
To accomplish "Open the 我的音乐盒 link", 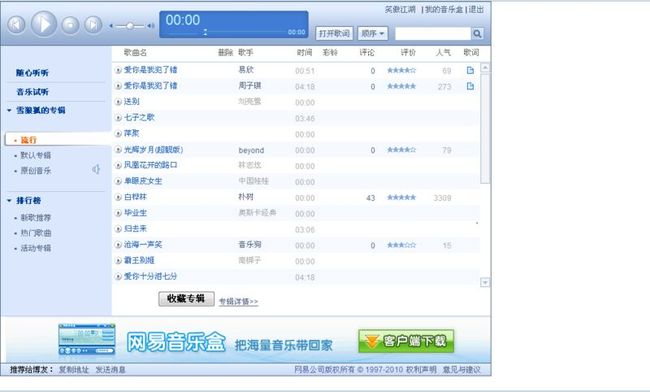I will [x=444, y=9].
